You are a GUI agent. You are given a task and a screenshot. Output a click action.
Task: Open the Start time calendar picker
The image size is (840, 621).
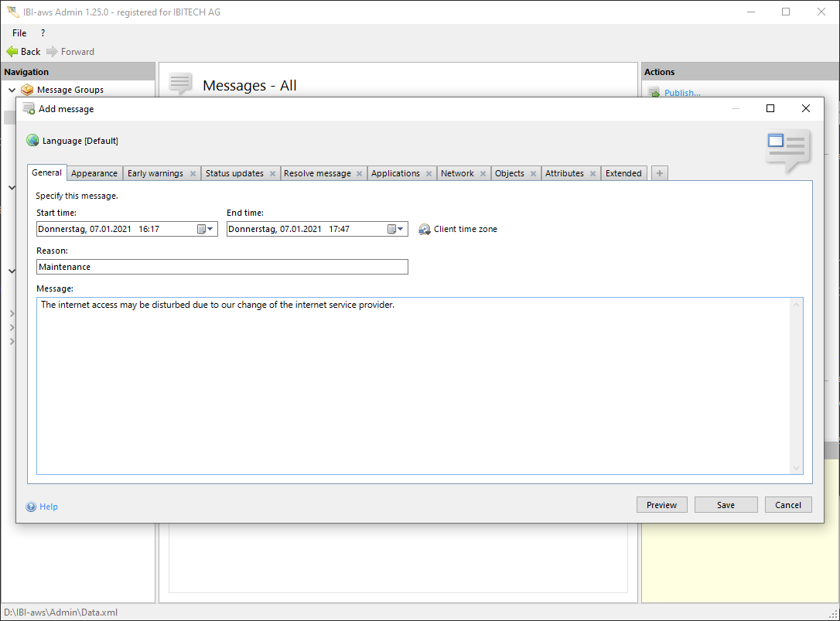[205, 229]
